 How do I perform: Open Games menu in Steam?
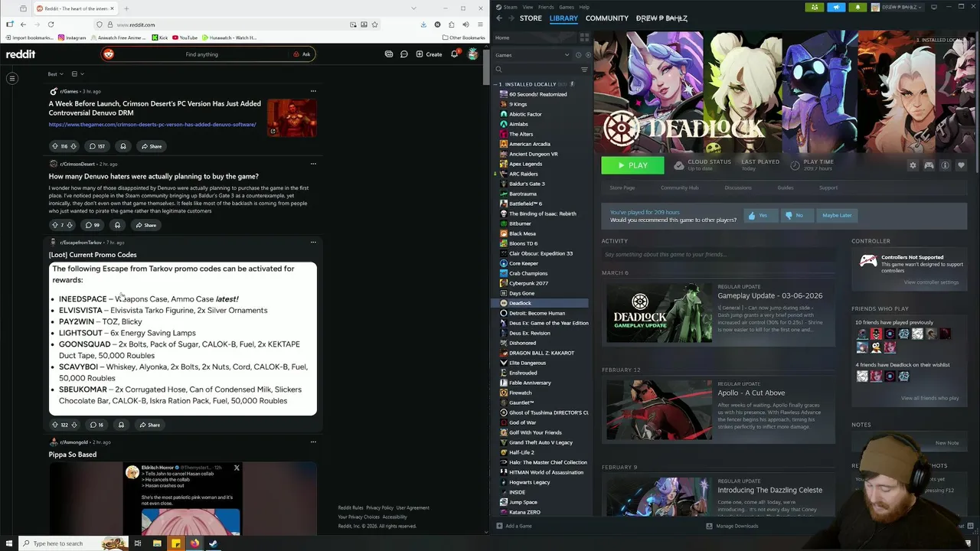(x=567, y=7)
